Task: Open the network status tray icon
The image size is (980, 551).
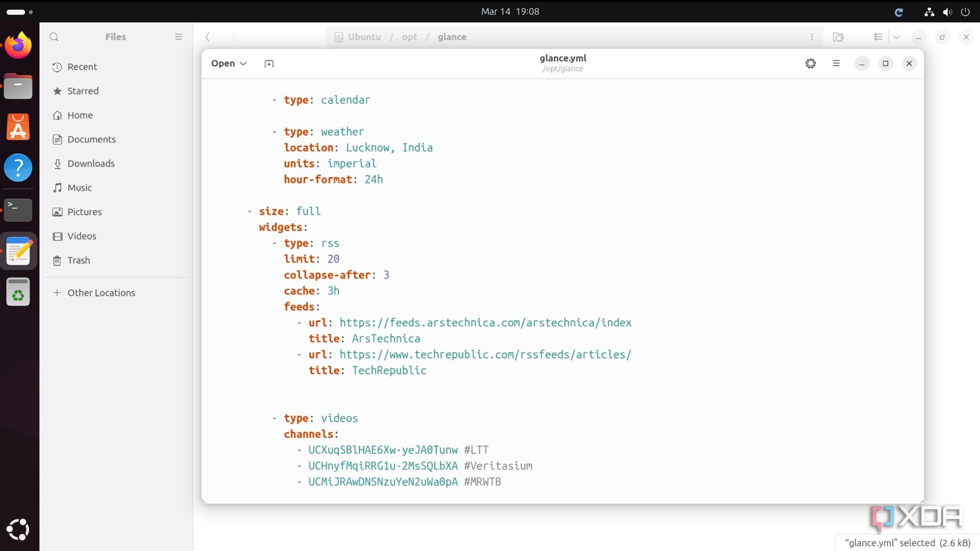Action: (929, 12)
